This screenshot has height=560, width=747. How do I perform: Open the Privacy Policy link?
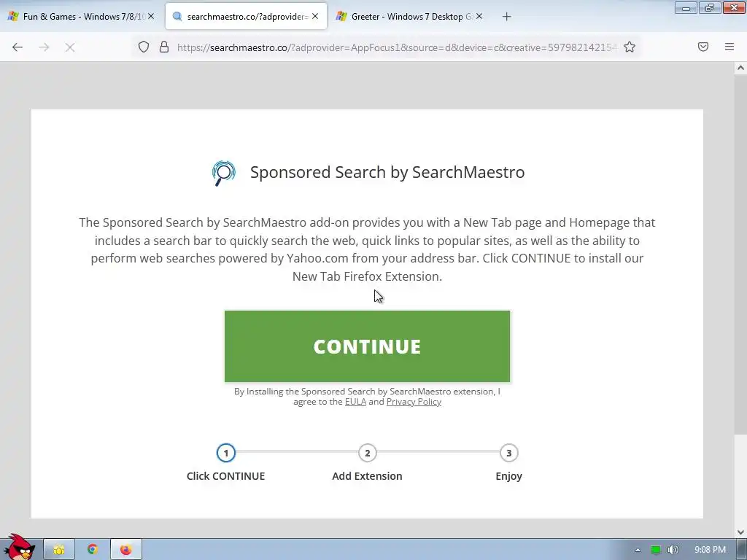[x=414, y=402]
